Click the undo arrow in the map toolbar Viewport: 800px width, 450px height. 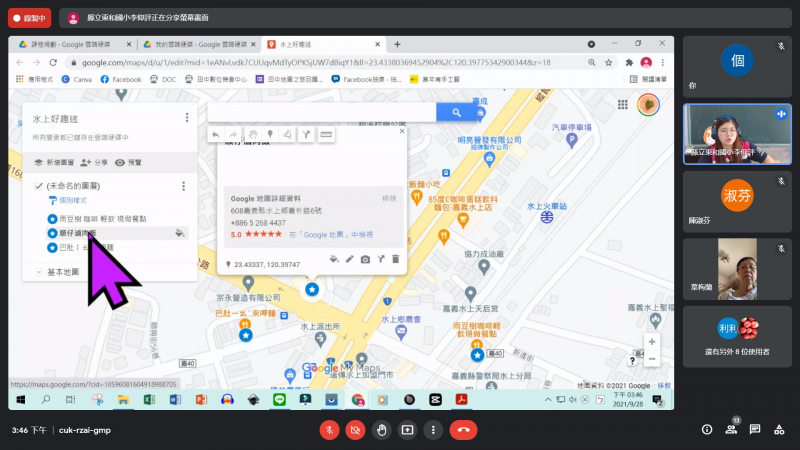216,135
